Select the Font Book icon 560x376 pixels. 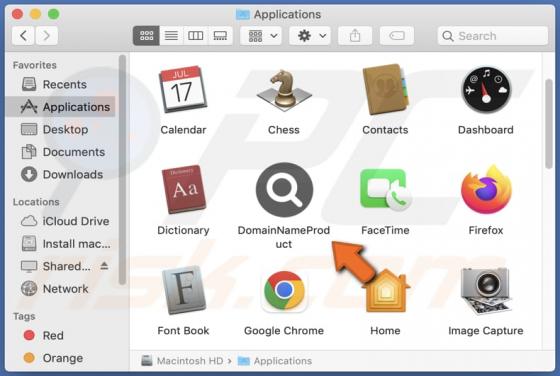point(184,290)
